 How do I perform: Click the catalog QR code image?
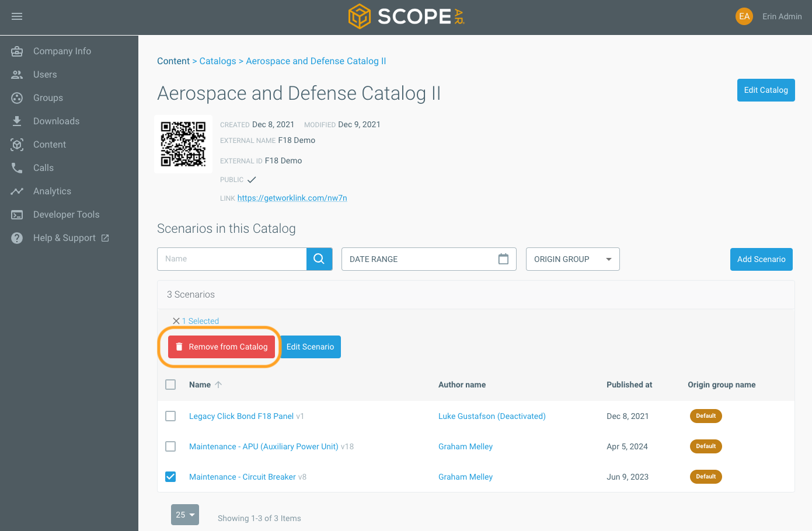[x=183, y=144]
